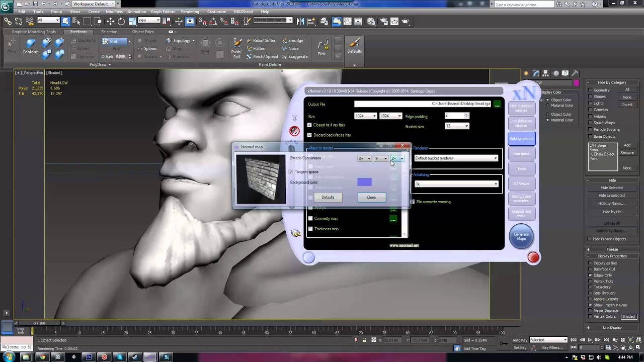Viewport: 644px width, 362px height.
Task: Open the Utilities hammer panel tab
Action: (x=575, y=73)
